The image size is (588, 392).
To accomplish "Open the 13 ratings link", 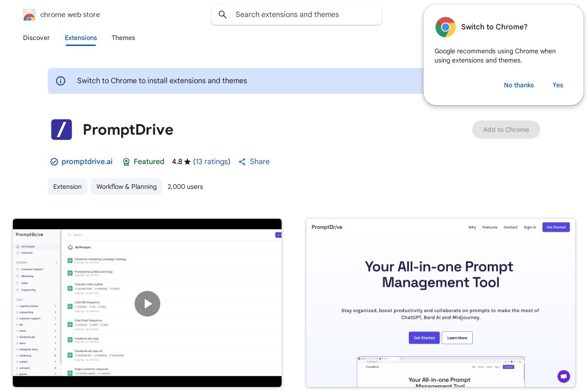I will (212, 162).
